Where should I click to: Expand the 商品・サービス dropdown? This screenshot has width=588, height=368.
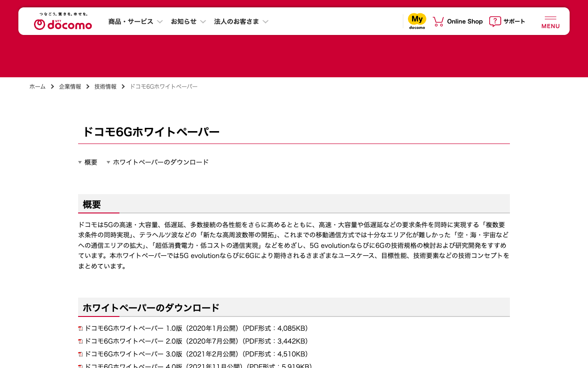136,21
